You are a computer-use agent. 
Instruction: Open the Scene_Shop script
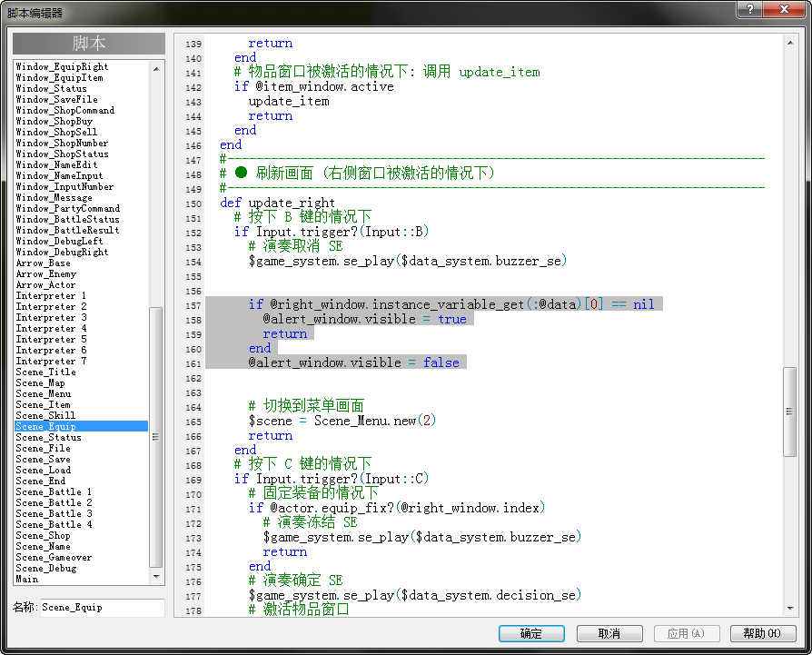click(43, 535)
